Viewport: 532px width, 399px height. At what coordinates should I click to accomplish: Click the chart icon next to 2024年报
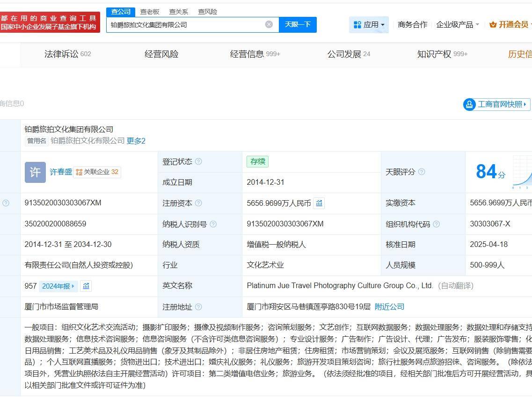click(x=86, y=286)
